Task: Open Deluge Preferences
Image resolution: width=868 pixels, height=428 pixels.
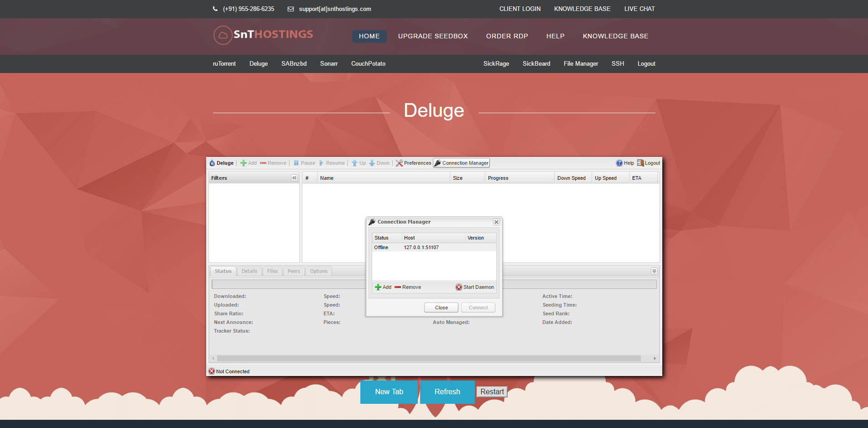Action: tap(413, 163)
